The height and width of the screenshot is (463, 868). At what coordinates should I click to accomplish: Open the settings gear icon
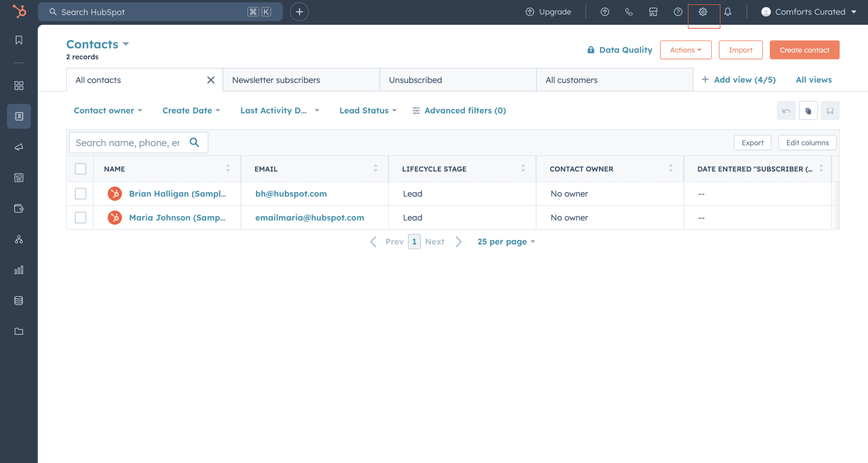[703, 12]
